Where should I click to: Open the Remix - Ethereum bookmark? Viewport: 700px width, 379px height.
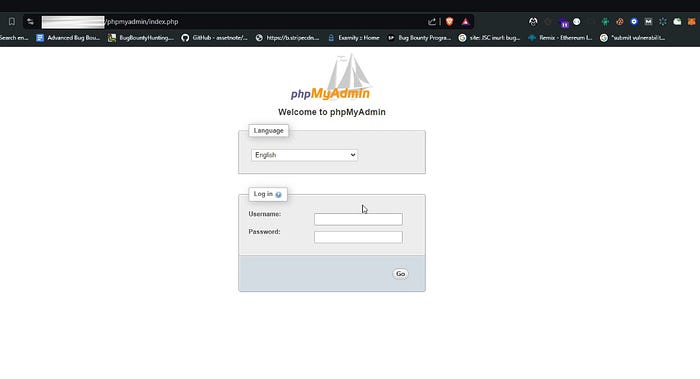560,38
